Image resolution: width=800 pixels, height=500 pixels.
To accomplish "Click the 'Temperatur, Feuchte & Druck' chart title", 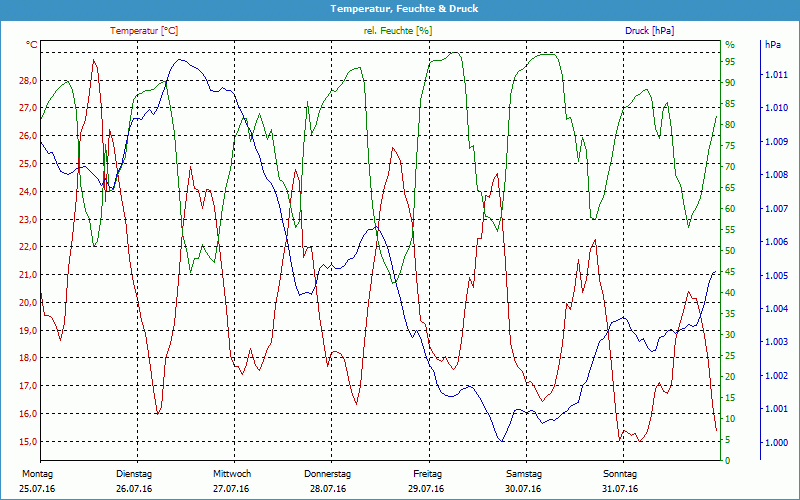I will click(404, 9).
